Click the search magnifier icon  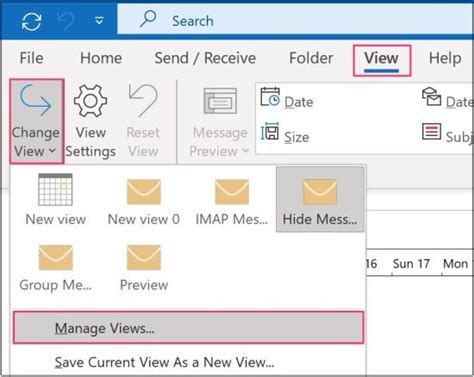pos(148,19)
